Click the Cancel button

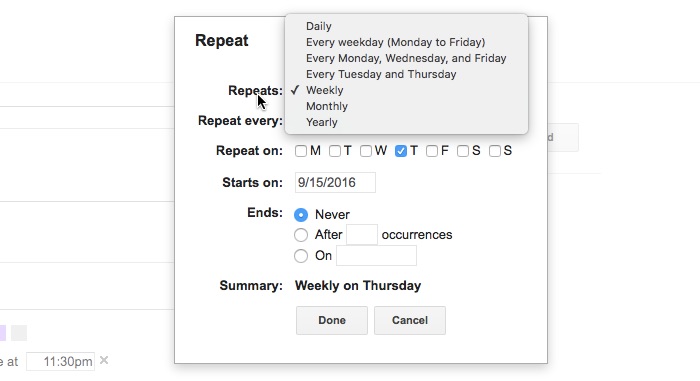click(410, 321)
